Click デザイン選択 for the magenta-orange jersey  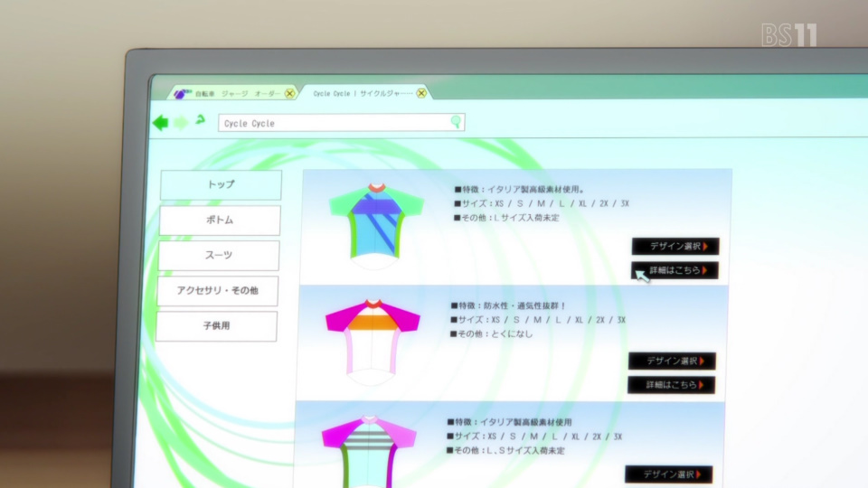pos(672,361)
